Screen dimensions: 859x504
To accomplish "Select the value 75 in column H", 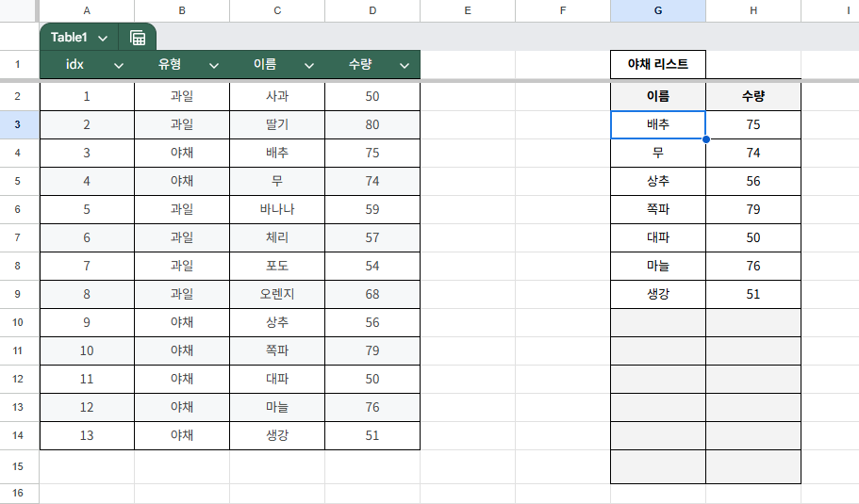I will (x=753, y=124).
